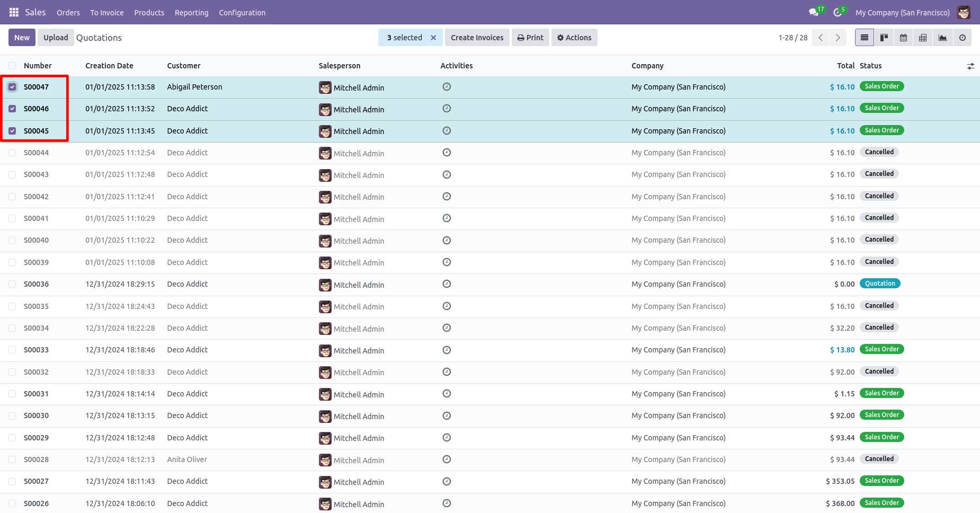Screen dimensions: 980x513
Task: Open customer Anita Oliver in S00028 row
Action: click(187, 459)
